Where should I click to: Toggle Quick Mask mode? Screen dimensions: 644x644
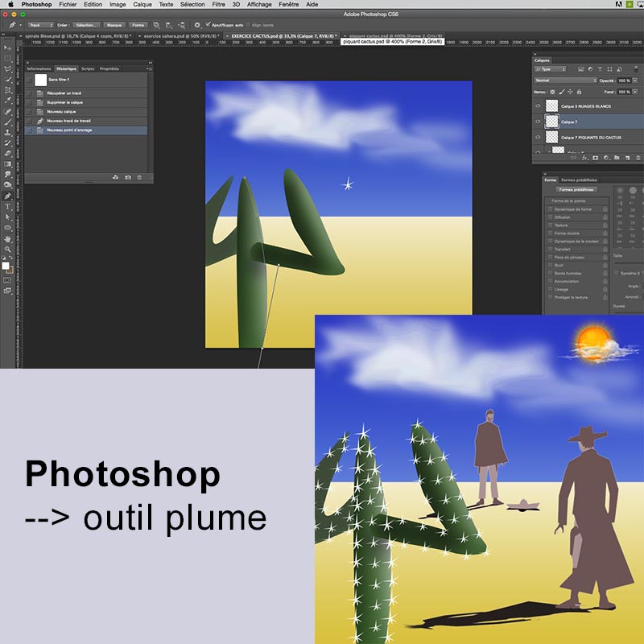pos(7,280)
